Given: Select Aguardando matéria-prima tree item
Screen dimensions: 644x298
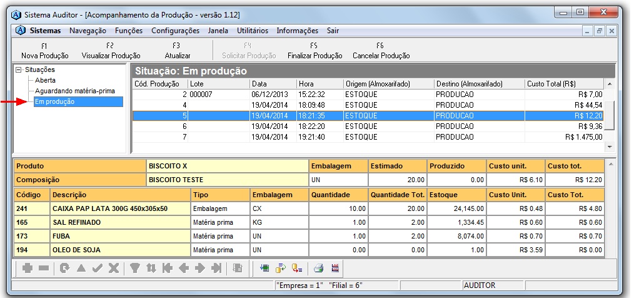Looking at the screenshot, I should [74, 91].
